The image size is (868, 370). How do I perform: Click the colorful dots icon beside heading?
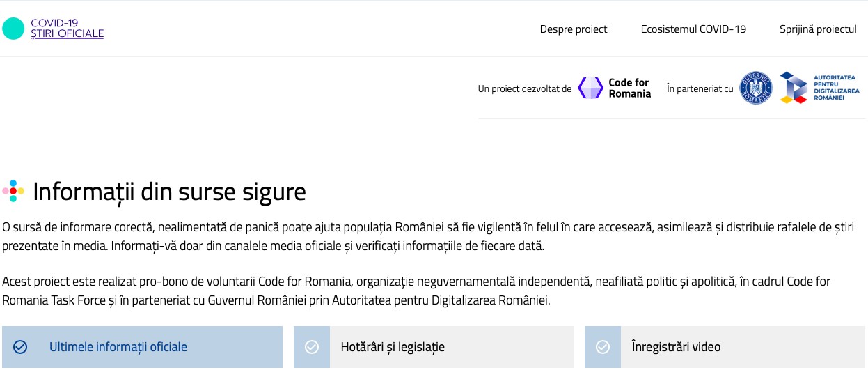(x=13, y=191)
